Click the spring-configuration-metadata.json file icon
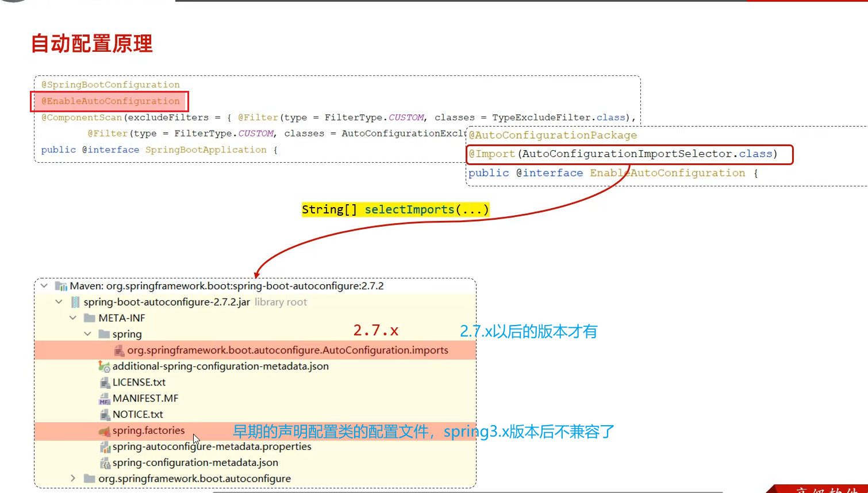The image size is (868, 493). tap(105, 463)
